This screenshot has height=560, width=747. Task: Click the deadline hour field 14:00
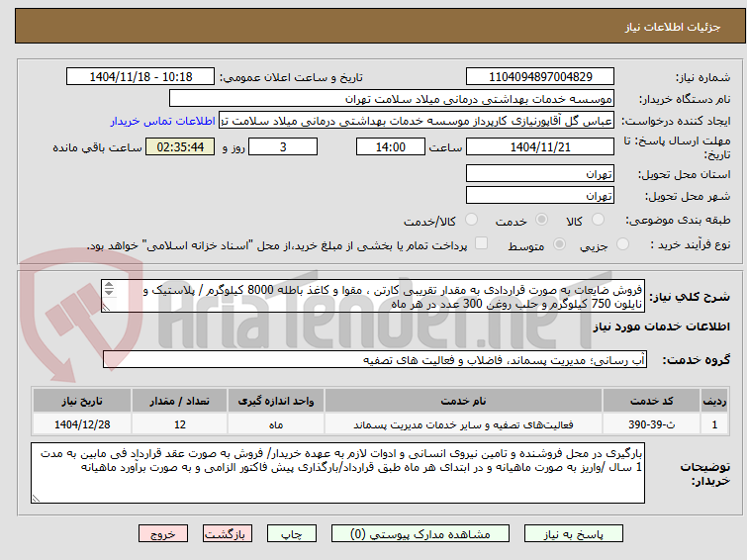pos(391,146)
